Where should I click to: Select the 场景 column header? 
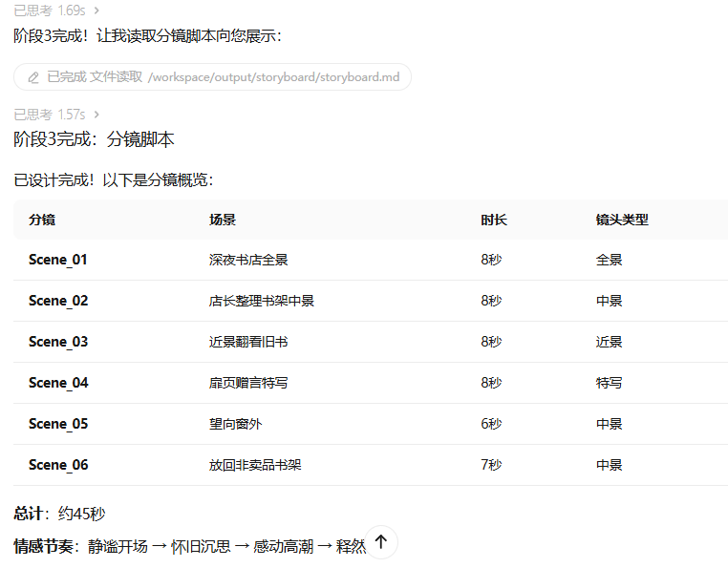point(223,220)
